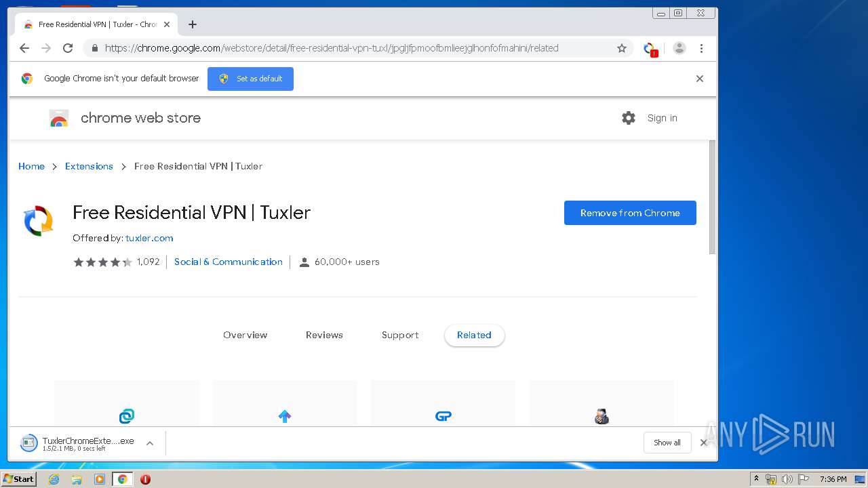This screenshot has height=488, width=868.
Task: Open the blue up-arrow related extension
Action: (x=285, y=403)
